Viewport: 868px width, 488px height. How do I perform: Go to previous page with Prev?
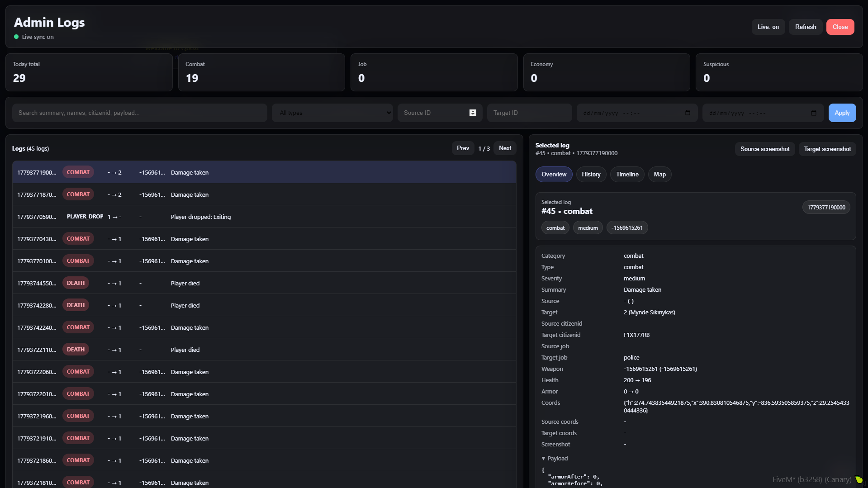[463, 148]
